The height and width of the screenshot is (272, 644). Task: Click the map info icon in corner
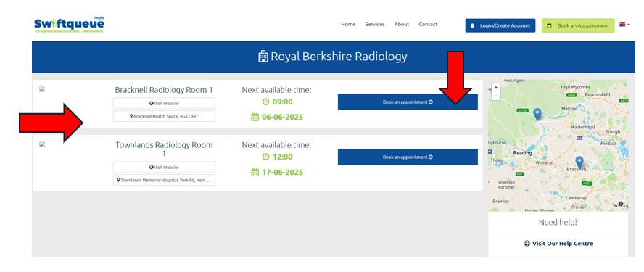click(x=621, y=204)
